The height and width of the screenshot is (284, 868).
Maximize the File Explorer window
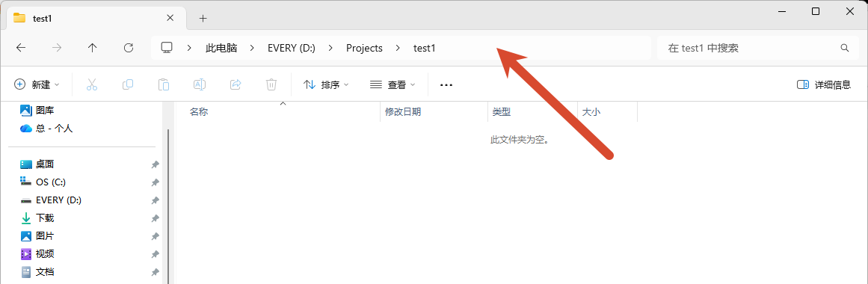coord(816,12)
